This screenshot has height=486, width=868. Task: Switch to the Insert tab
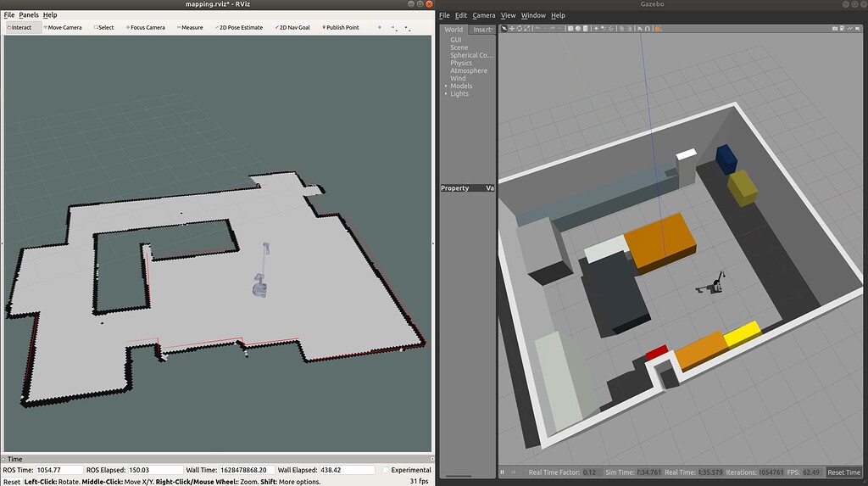tap(481, 30)
